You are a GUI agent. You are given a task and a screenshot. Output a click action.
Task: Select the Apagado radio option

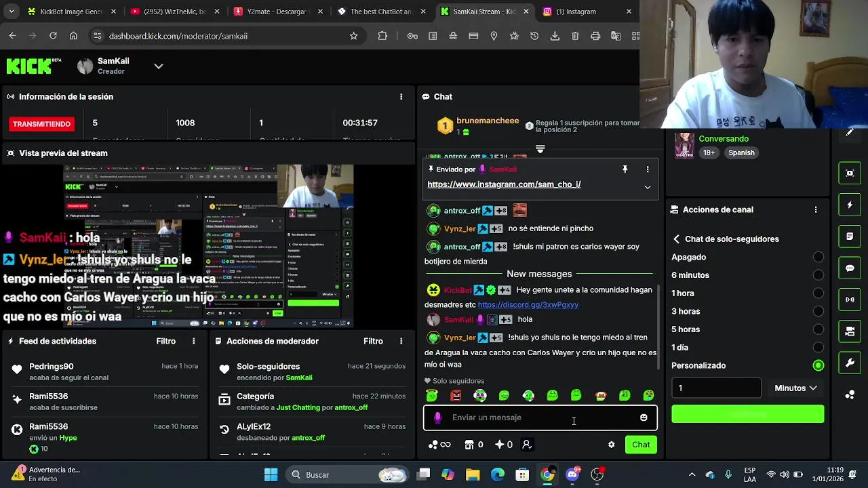pos(818,257)
